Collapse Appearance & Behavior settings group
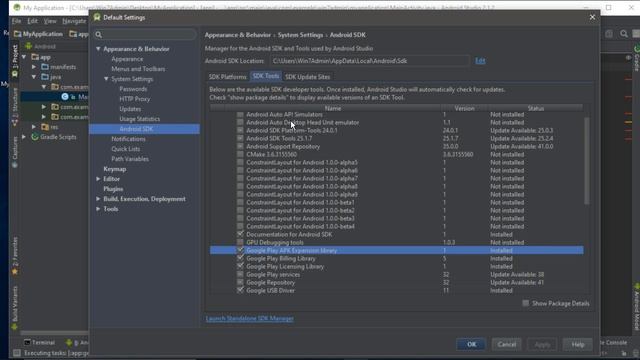This screenshot has width=640, height=360. click(98, 49)
